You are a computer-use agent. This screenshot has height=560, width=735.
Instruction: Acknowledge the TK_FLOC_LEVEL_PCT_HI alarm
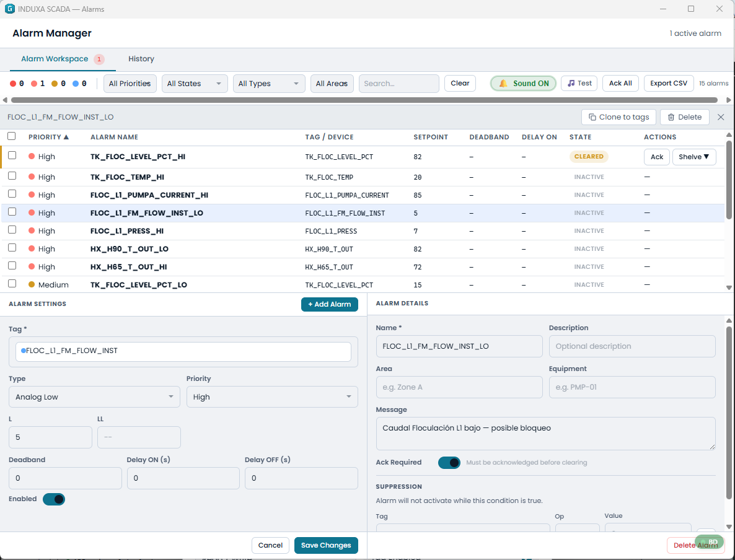coord(657,157)
